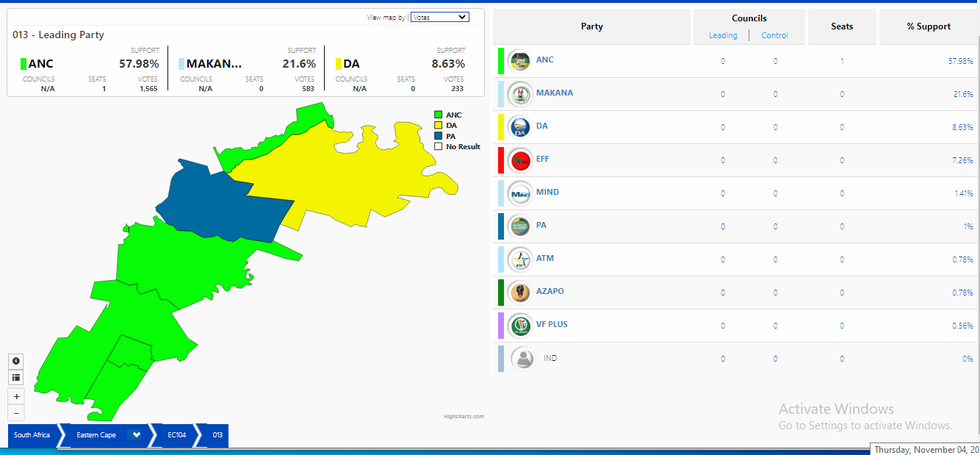The image size is (980, 455).
Task: Zoom in on the map with plus
Action: [16, 396]
